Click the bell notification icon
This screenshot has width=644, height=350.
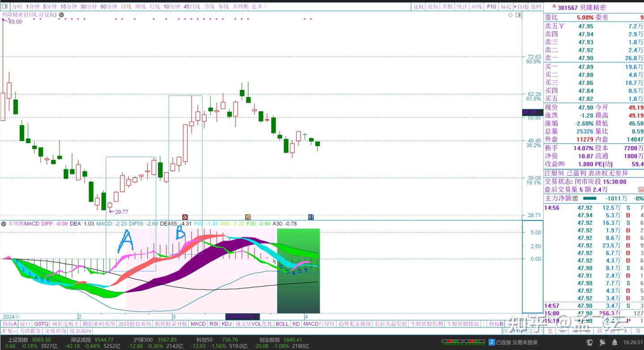click(615, 342)
